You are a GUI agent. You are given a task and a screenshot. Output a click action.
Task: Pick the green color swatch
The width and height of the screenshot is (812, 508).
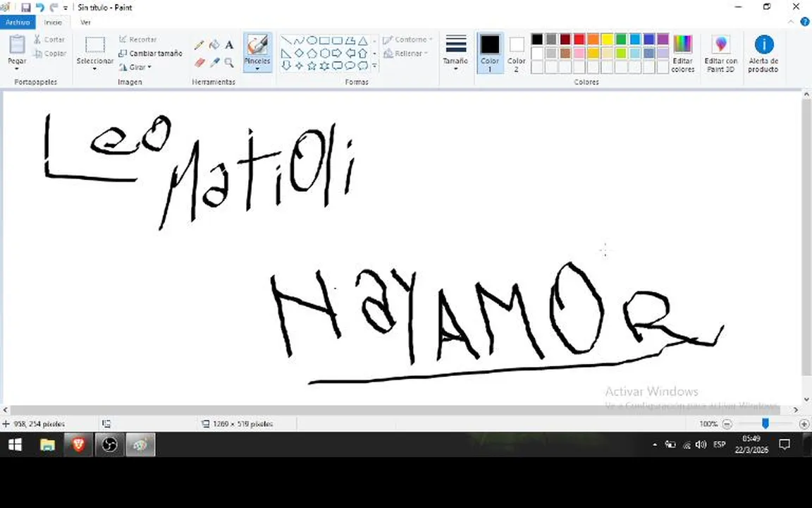tap(621, 39)
